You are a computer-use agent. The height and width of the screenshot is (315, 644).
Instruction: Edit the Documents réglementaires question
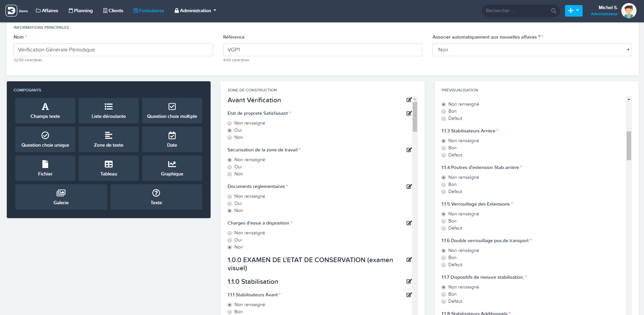pyautogui.click(x=409, y=186)
